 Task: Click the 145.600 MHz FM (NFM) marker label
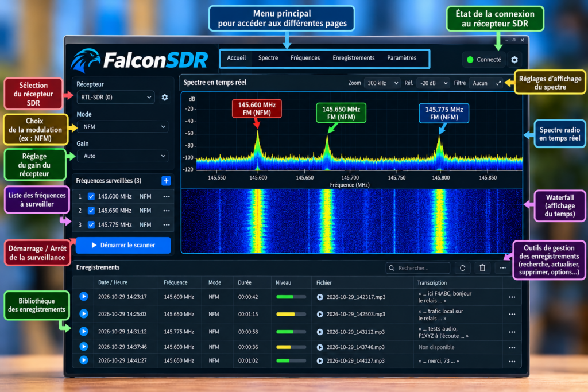[257, 108]
